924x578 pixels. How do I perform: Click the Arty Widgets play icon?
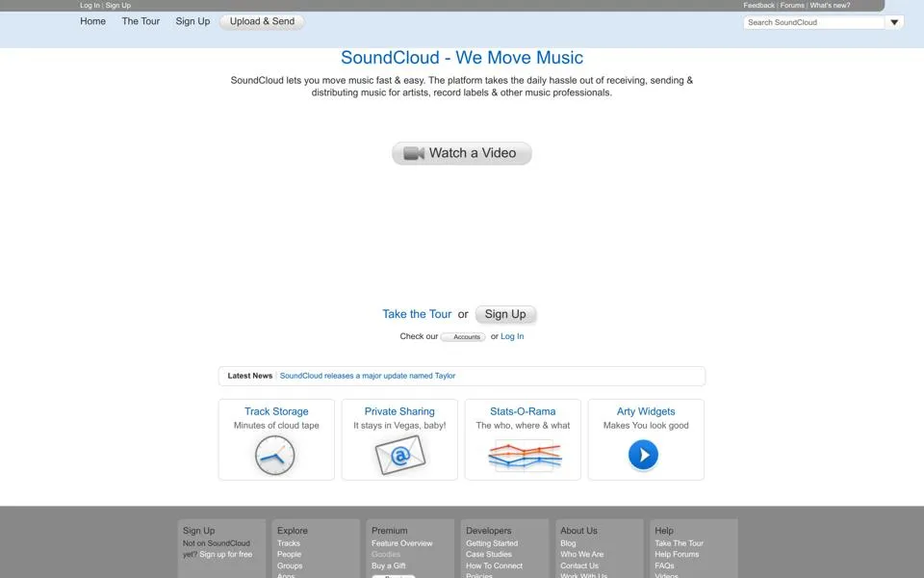[643, 456]
